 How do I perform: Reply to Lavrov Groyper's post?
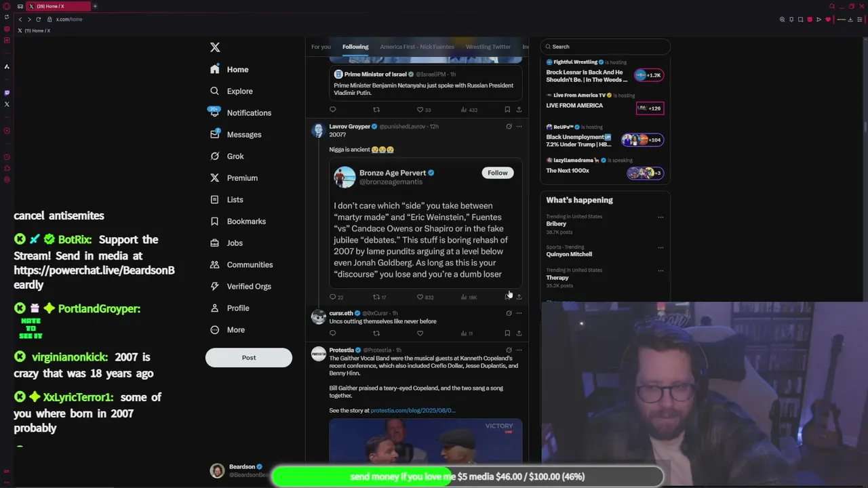[x=332, y=297]
